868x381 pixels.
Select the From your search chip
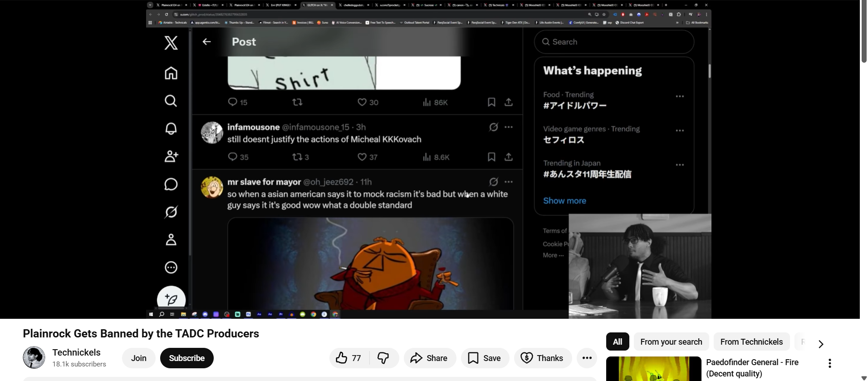(671, 342)
